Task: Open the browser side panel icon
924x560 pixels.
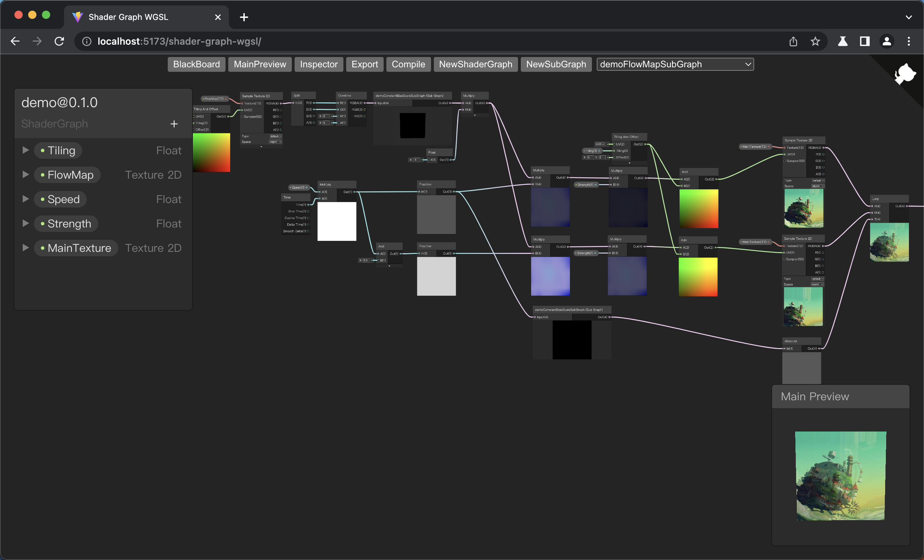Action: coord(865,41)
